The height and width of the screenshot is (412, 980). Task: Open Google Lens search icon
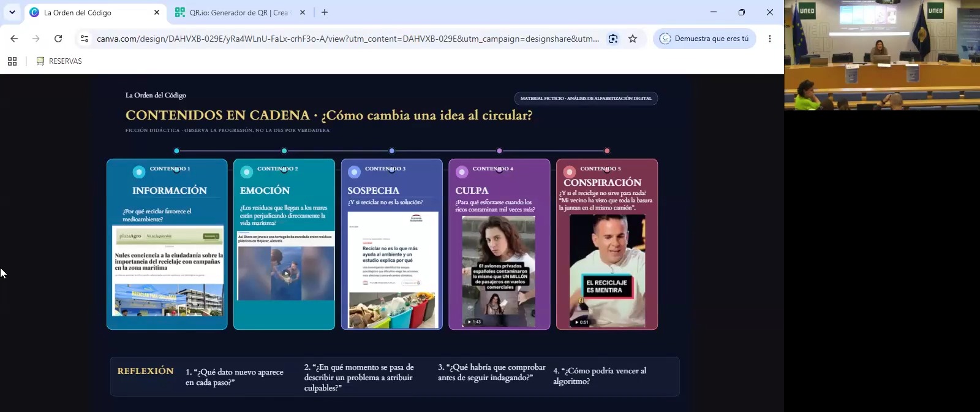coord(613,39)
